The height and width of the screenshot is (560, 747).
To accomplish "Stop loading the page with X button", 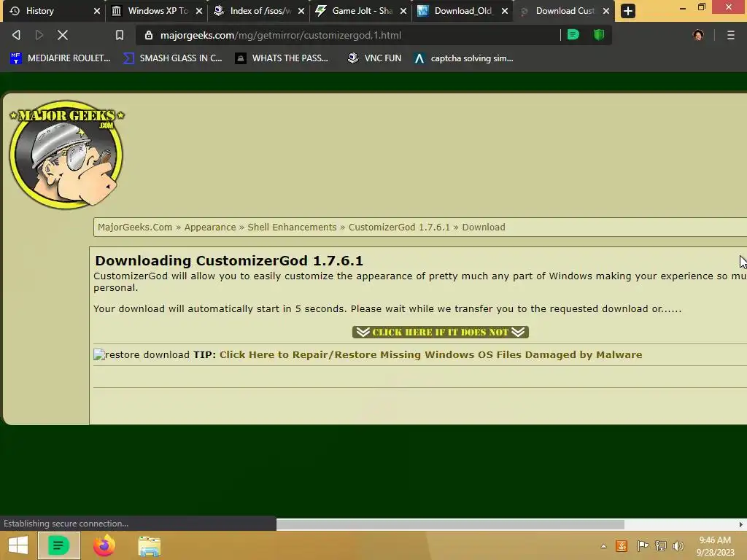I will [x=63, y=35].
